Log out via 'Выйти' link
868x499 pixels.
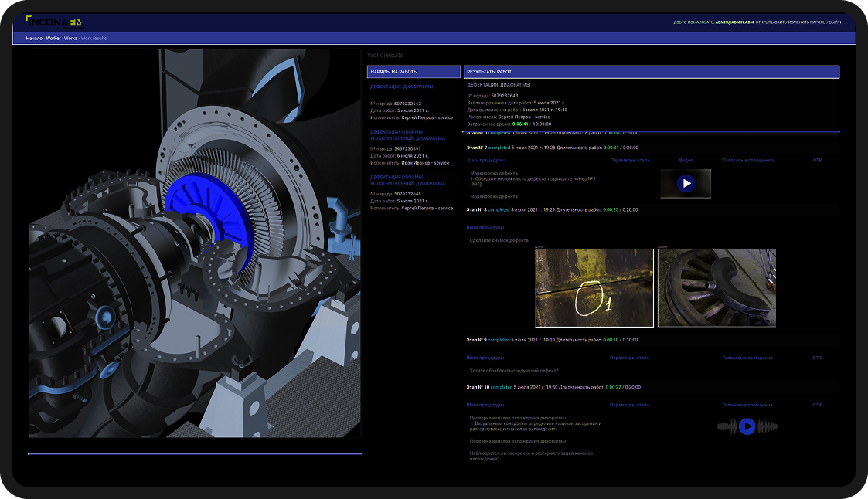coord(836,22)
